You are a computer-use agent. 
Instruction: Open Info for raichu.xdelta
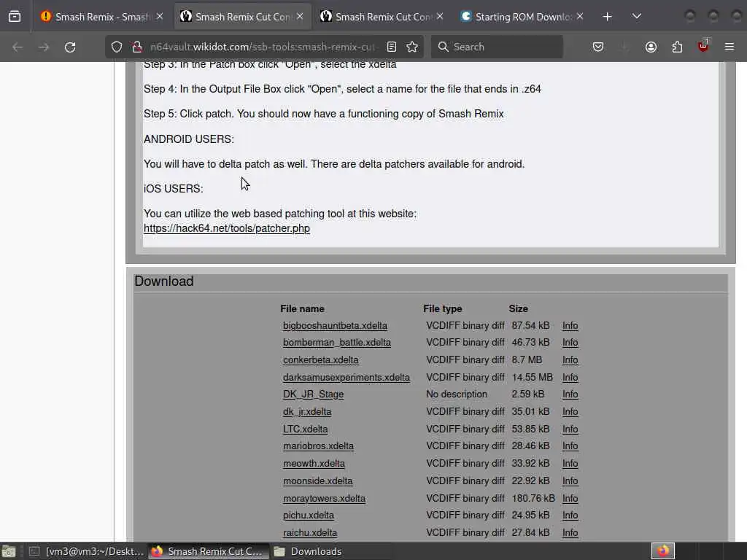coord(570,533)
